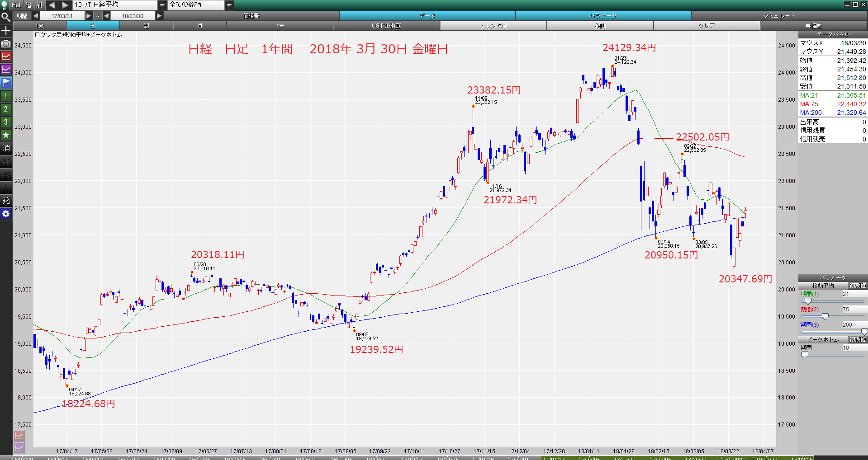
Task: Click the 移動平均 section header
Action: [823, 286]
